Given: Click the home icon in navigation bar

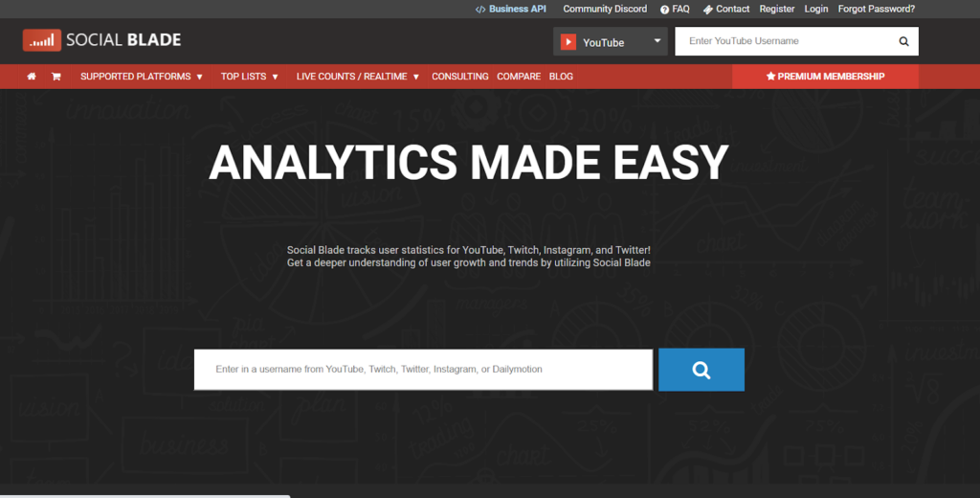Looking at the screenshot, I should pyautogui.click(x=32, y=77).
